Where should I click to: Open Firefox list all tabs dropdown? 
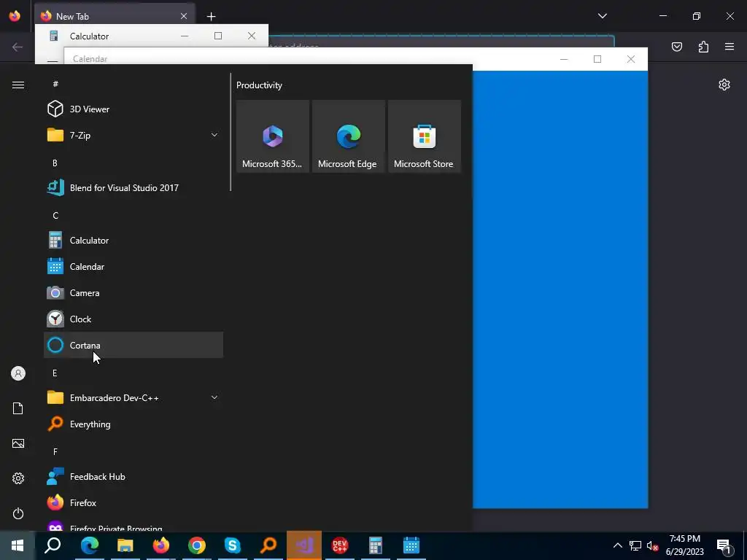pos(602,16)
